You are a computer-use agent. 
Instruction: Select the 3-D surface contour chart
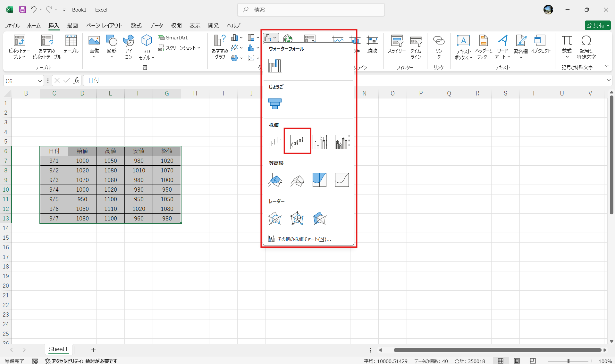pyautogui.click(x=274, y=180)
